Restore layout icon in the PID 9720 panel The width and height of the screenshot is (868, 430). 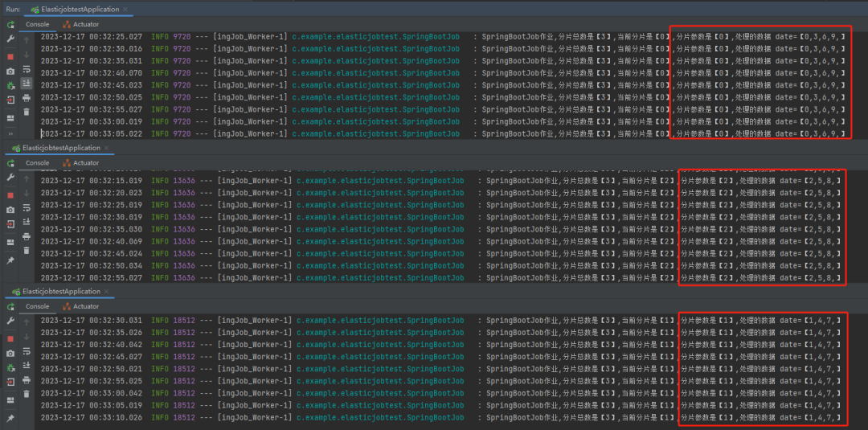[10, 118]
